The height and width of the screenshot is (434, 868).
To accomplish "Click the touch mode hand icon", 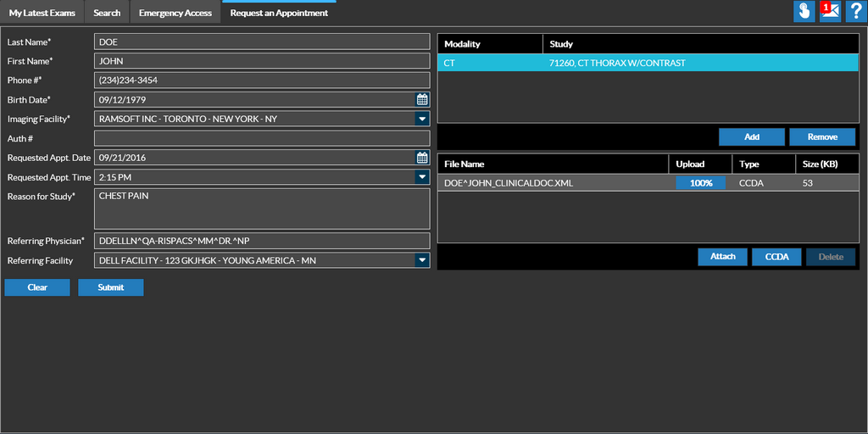I will pos(804,12).
